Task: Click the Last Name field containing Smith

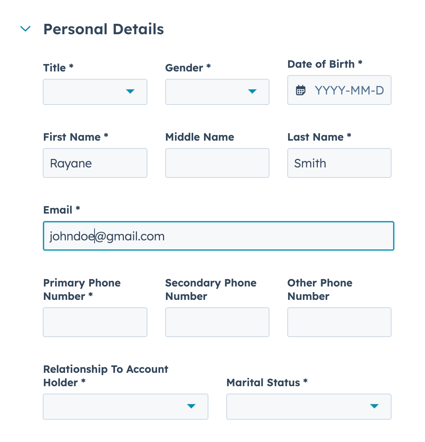Action: click(x=339, y=163)
